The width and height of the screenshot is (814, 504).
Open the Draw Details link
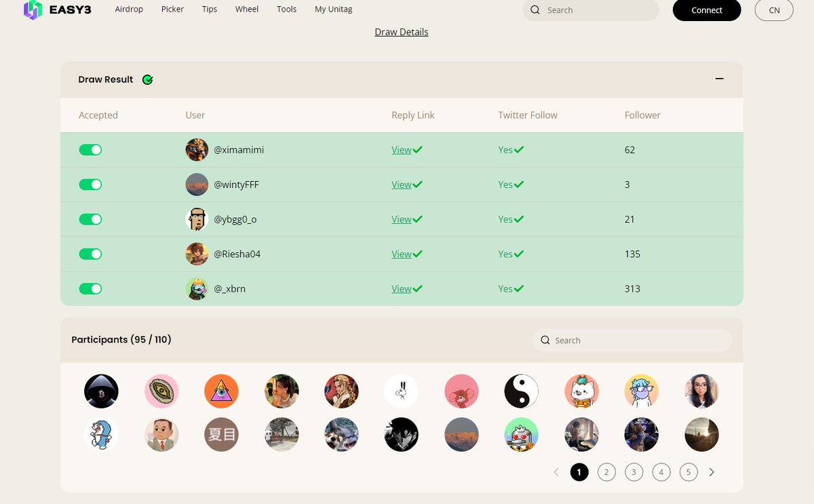402,32
